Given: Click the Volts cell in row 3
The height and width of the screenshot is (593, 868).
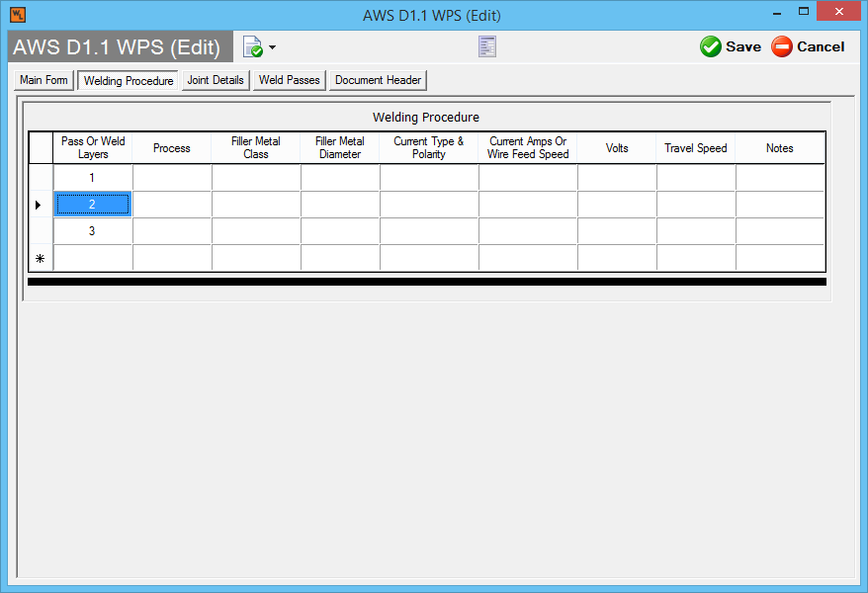Looking at the screenshot, I should pos(617,230).
